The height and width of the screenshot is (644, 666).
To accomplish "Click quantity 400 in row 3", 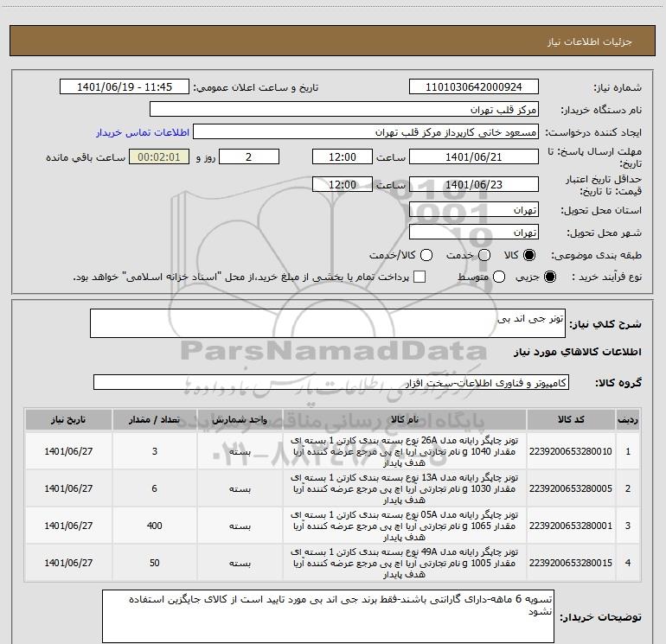I will pyautogui.click(x=154, y=526).
